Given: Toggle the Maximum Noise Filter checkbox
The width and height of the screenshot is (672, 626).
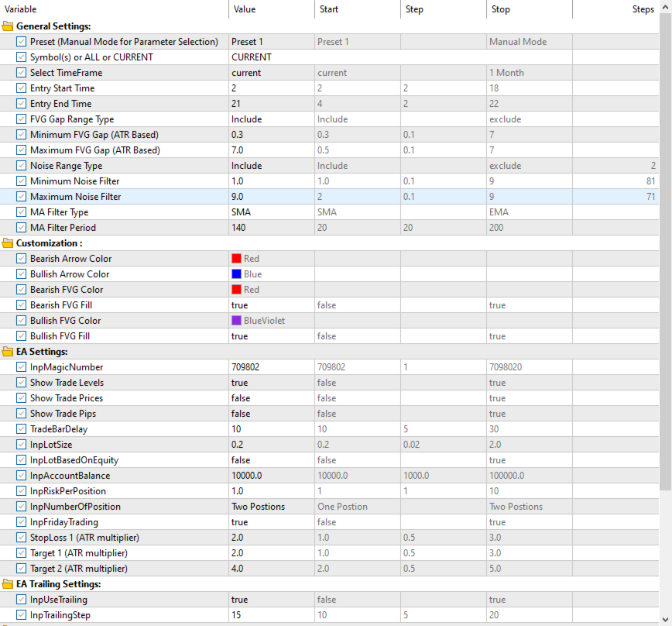Looking at the screenshot, I should (21, 196).
